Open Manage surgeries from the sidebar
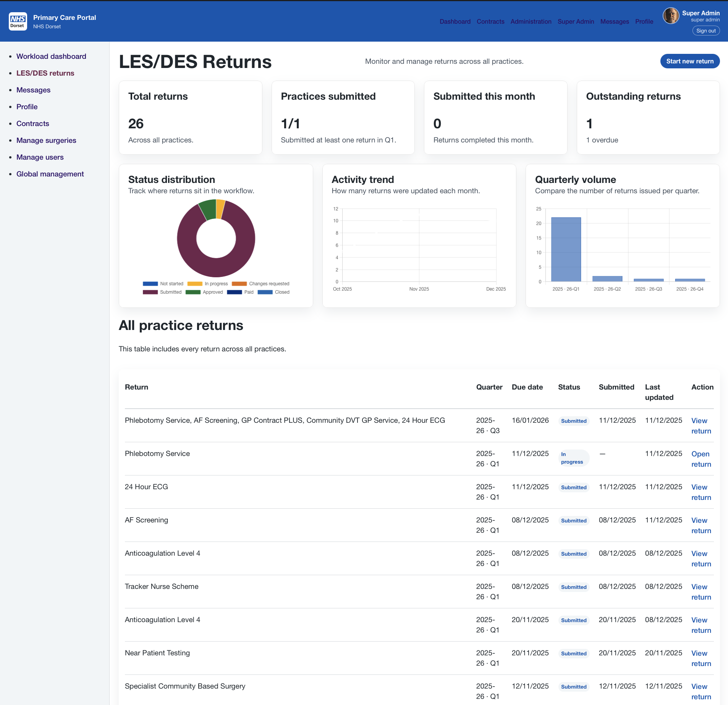The width and height of the screenshot is (728, 705). point(46,141)
